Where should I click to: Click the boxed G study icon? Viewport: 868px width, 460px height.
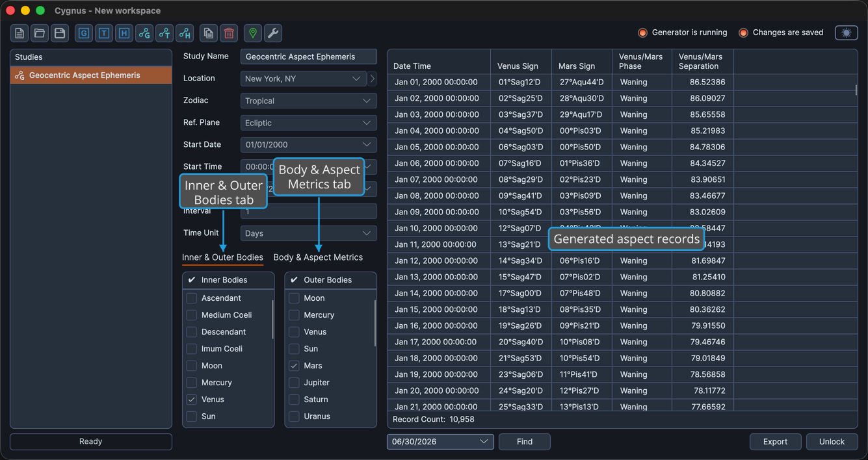pos(84,33)
